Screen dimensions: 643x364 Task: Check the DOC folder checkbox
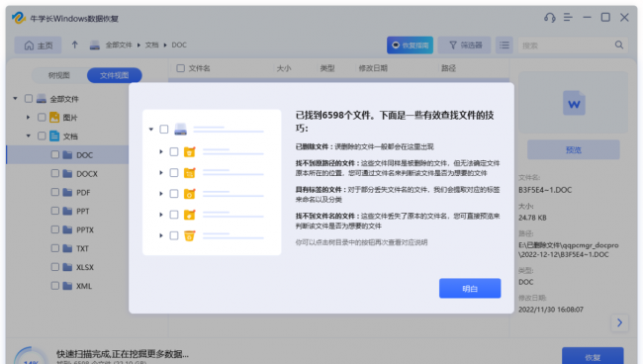pos(55,154)
